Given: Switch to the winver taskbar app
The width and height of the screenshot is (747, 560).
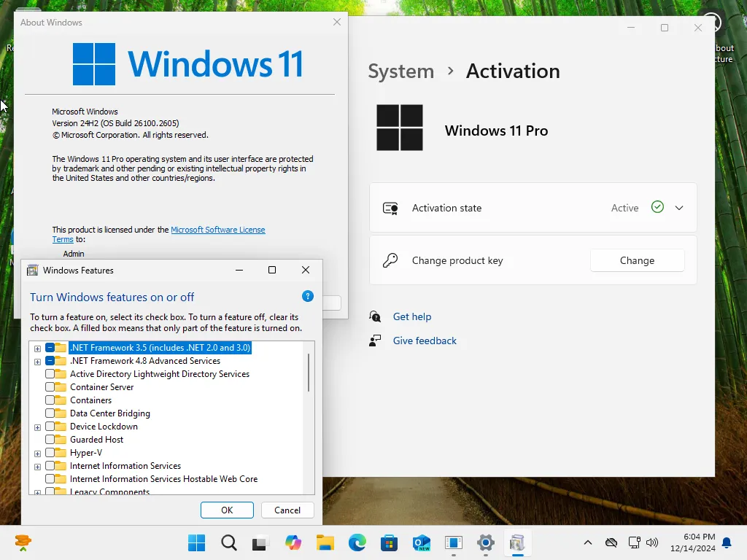Looking at the screenshot, I should pyautogui.click(x=454, y=542).
